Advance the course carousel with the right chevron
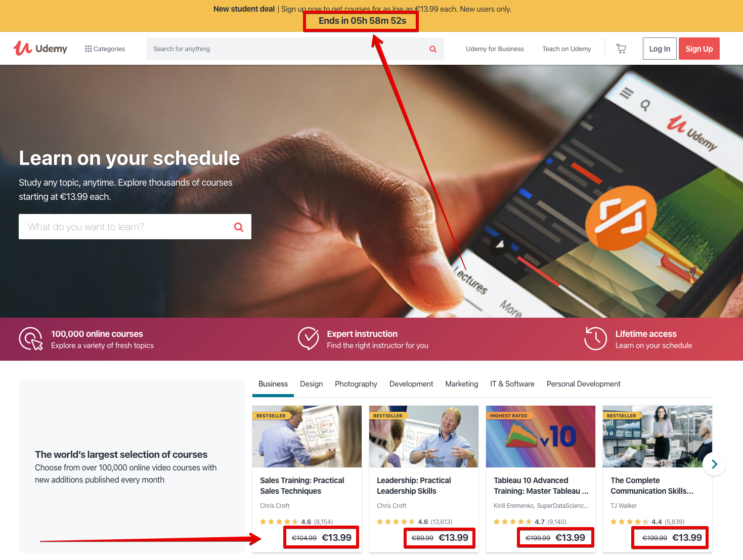The height and width of the screenshot is (560, 743). [x=714, y=464]
